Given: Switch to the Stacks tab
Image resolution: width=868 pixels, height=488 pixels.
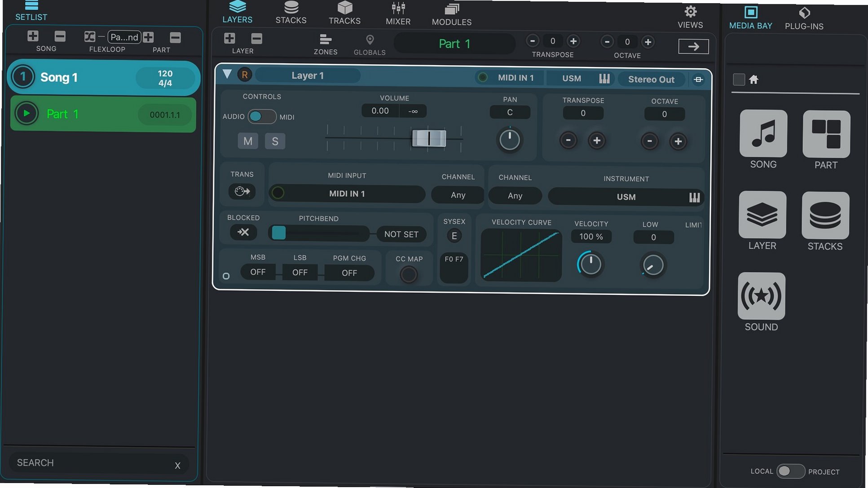Looking at the screenshot, I should pos(291,13).
